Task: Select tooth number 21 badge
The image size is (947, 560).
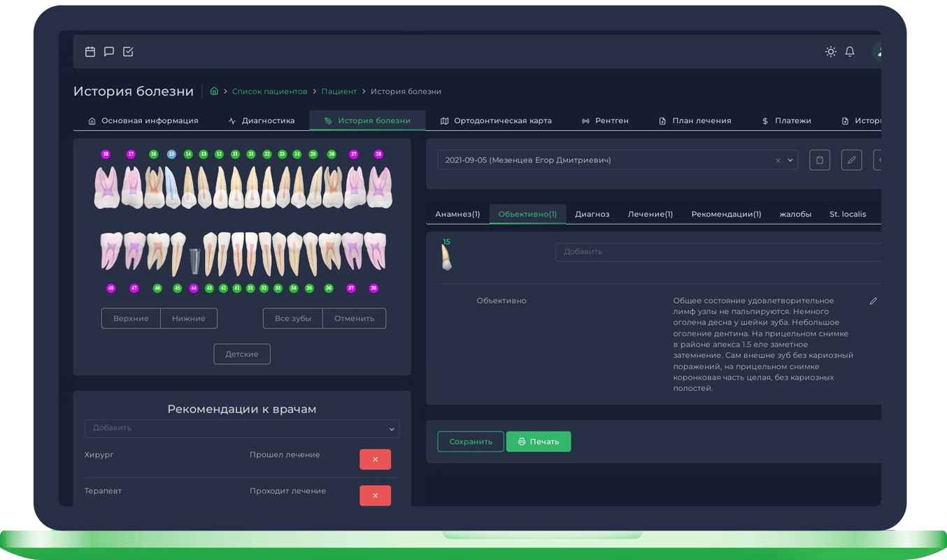Action: [x=251, y=154]
